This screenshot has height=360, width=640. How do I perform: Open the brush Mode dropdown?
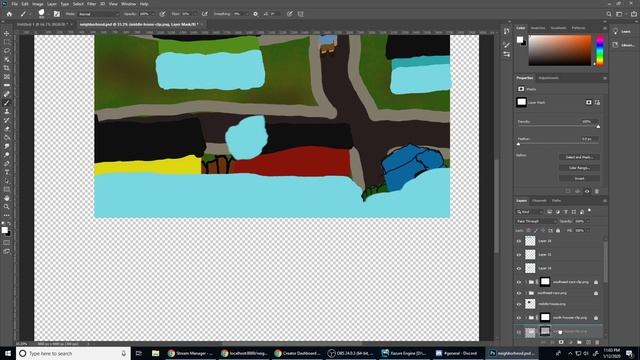tap(98, 14)
